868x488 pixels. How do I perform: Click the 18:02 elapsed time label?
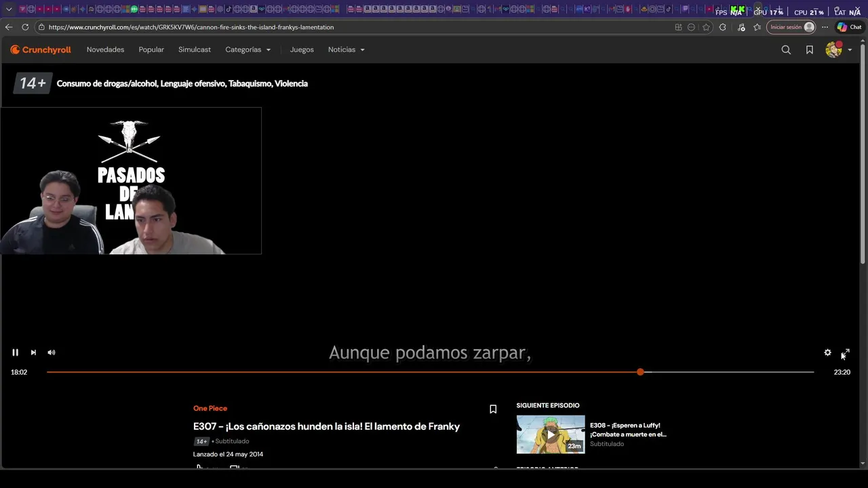[x=19, y=372]
